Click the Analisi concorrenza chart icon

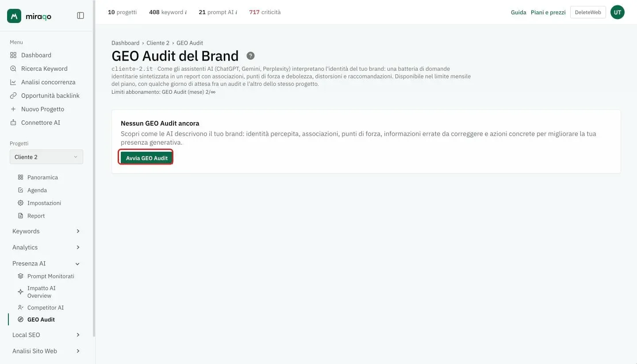click(13, 82)
